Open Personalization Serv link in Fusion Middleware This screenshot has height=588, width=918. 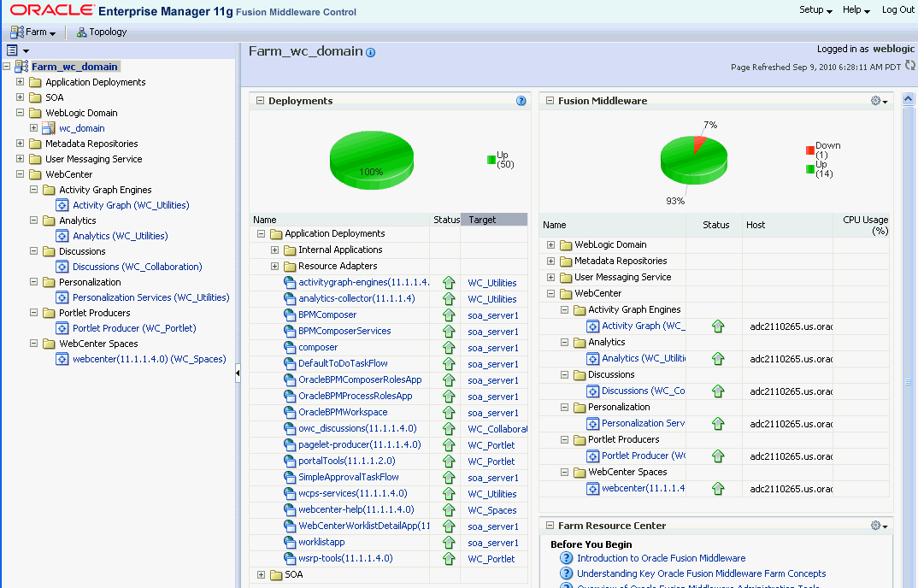tap(643, 423)
